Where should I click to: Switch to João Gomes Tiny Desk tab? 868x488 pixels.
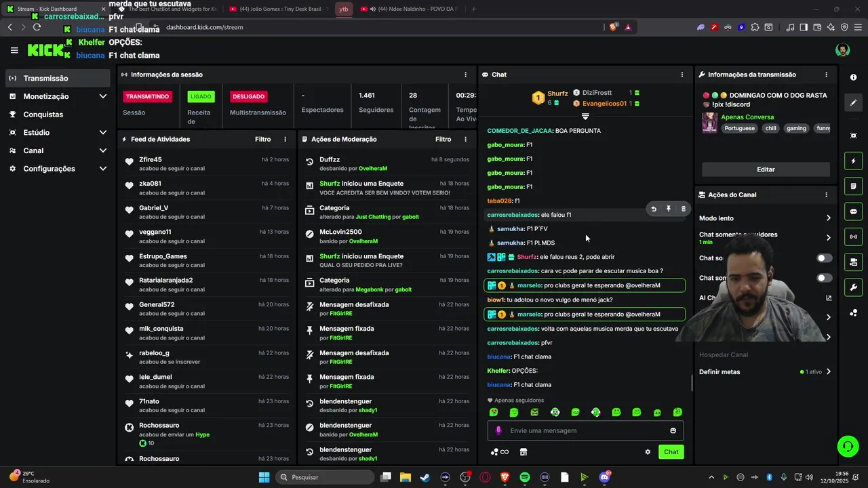[278, 9]
